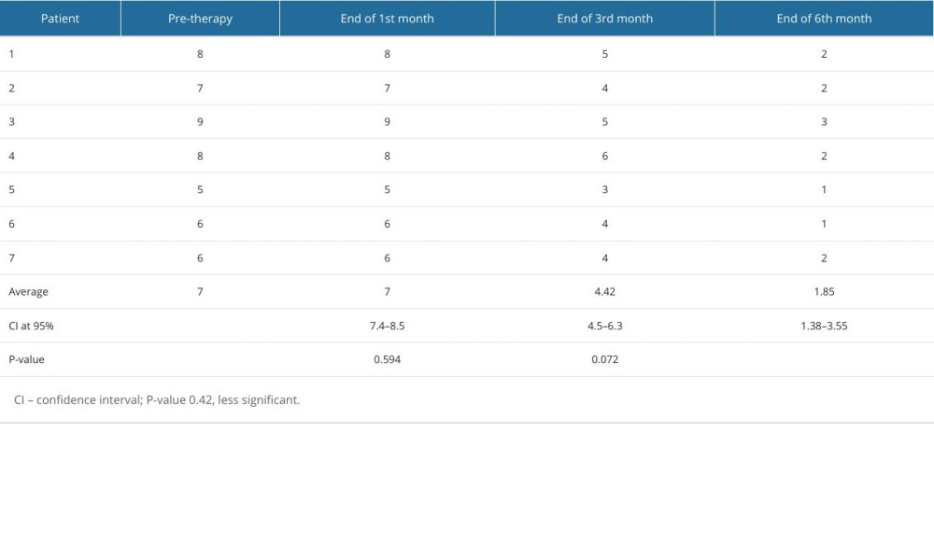Click the Patient column header
This screenshot has width=934, height=560.
point(60,19)
